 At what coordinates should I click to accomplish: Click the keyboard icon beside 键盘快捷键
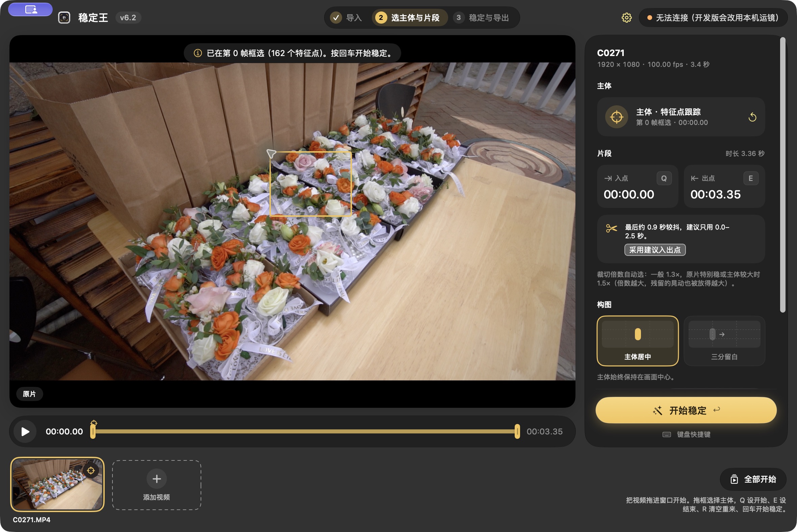coord(667,435)
